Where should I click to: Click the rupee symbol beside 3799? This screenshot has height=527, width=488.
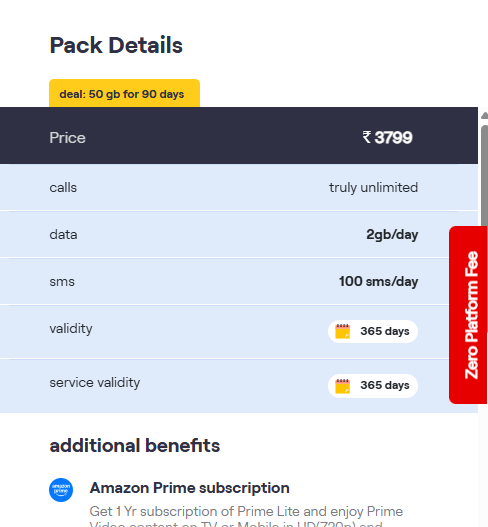pos(367,137)
